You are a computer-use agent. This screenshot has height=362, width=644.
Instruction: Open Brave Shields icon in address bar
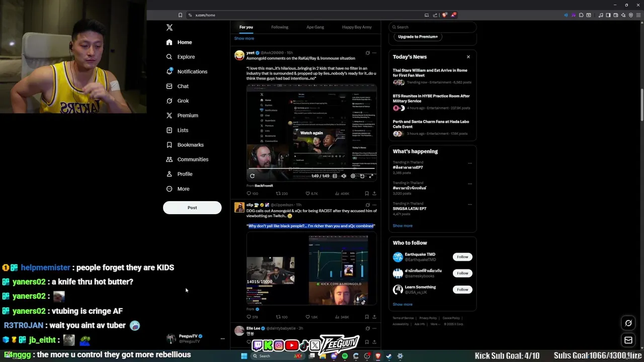point(444,15)
